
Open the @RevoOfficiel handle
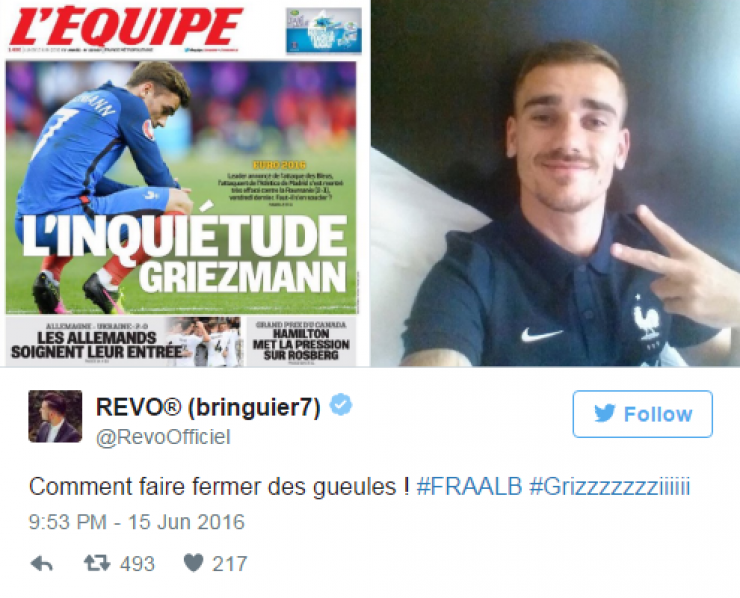163,437
